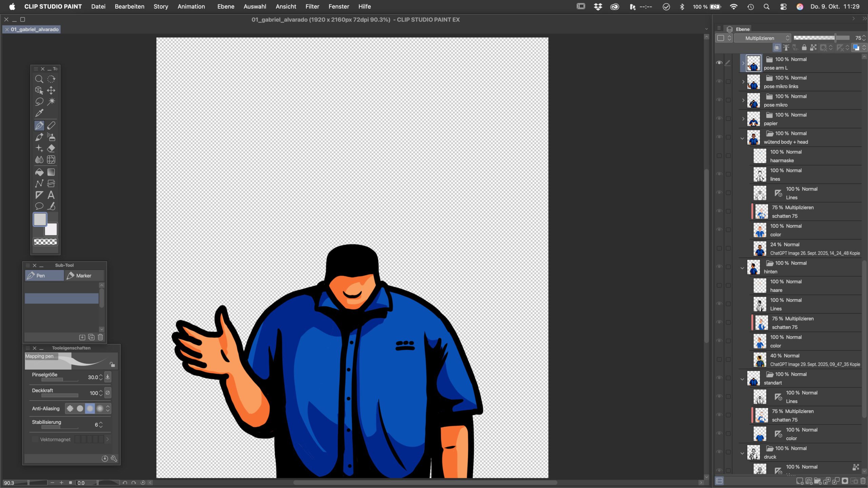Image resolution: width=868 pixels, height=488 pixels.
Task: Expand the papier layer folder
Action: point(743,119)
